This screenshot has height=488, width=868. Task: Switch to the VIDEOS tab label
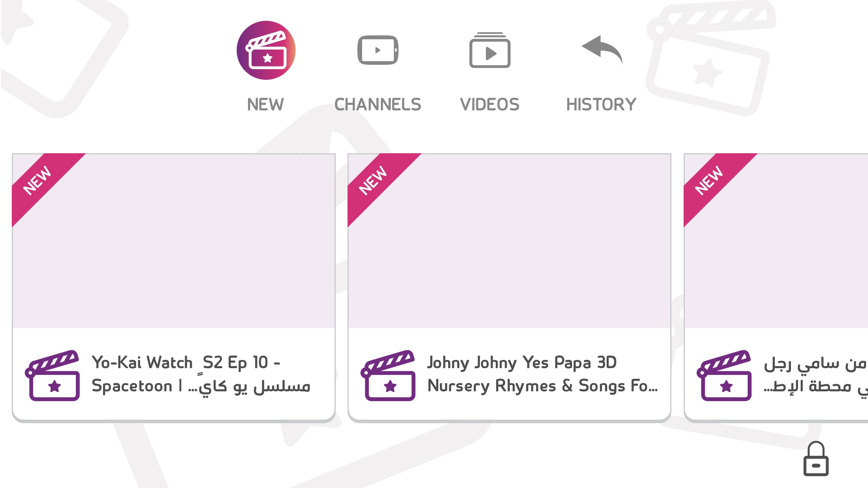click(490, 105)
